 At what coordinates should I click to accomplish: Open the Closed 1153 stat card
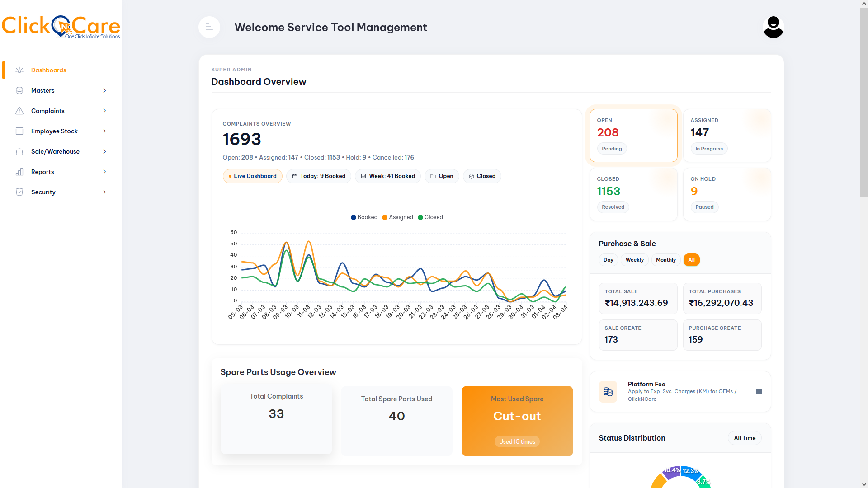[x=633, y=194]
